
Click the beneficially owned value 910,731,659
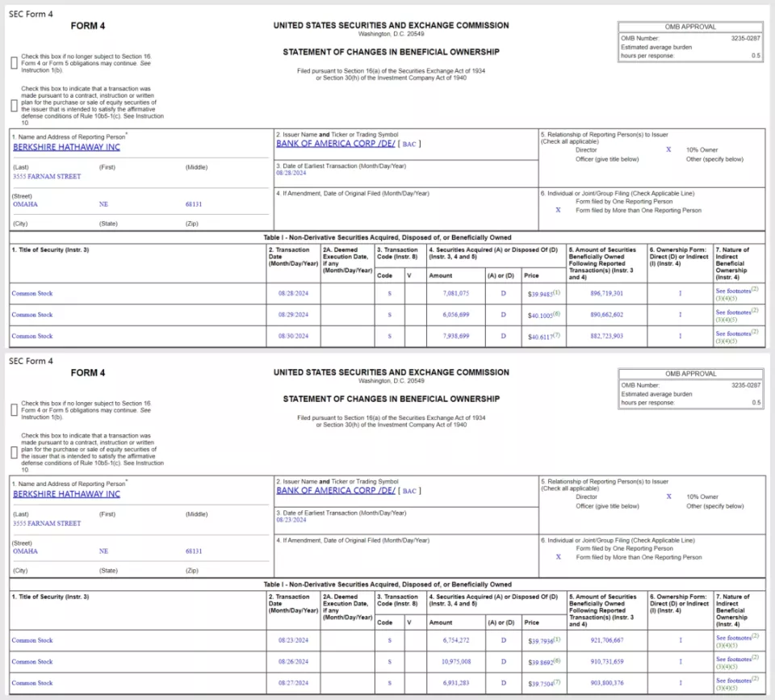coord(606,662)
